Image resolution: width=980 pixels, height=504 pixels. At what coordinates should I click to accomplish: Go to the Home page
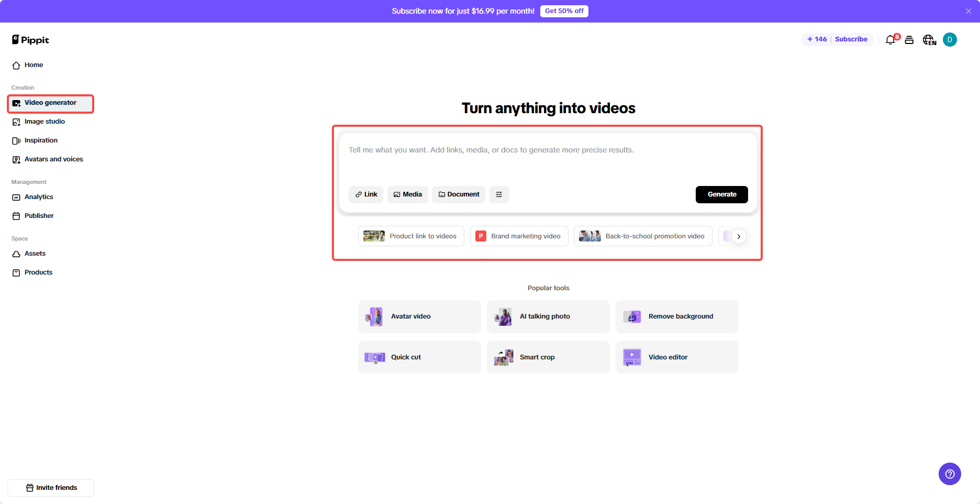[34, 64]
